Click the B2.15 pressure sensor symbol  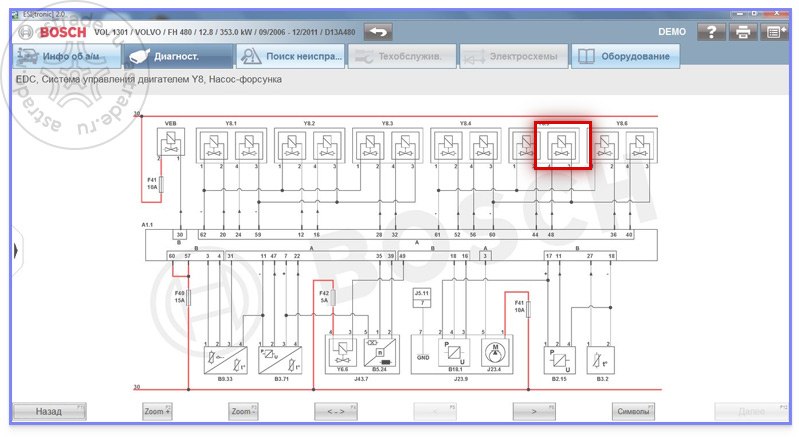pyautogui.click(x=560, y=361)
